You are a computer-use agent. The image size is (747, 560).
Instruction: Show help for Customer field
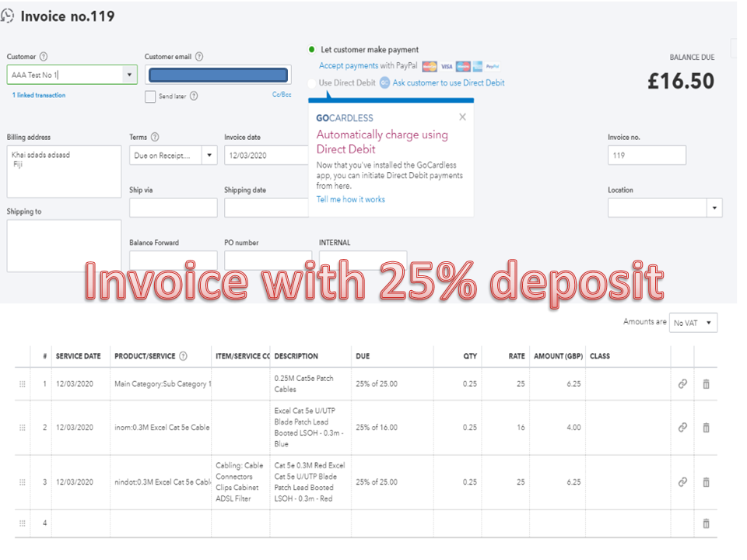tap(44, 57)
